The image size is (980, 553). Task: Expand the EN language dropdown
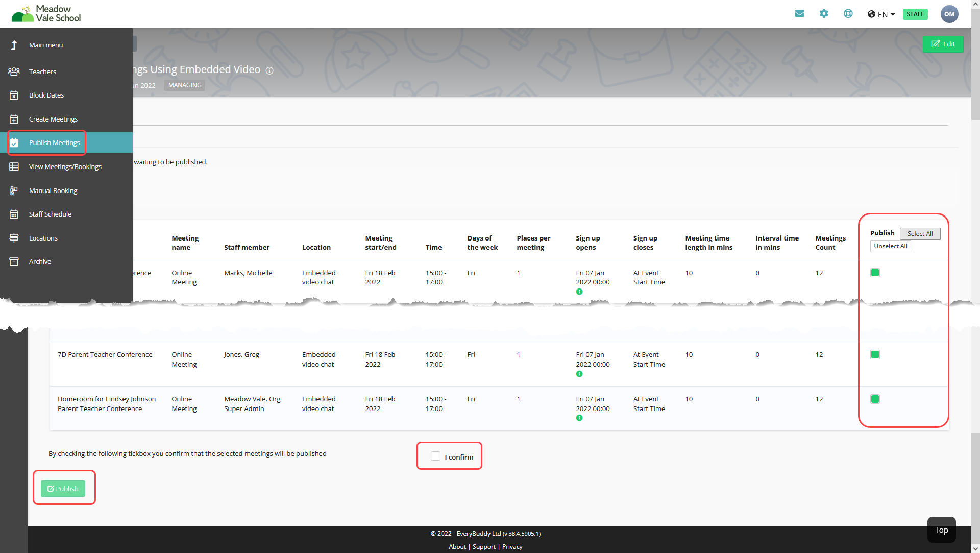pos(881,14)
